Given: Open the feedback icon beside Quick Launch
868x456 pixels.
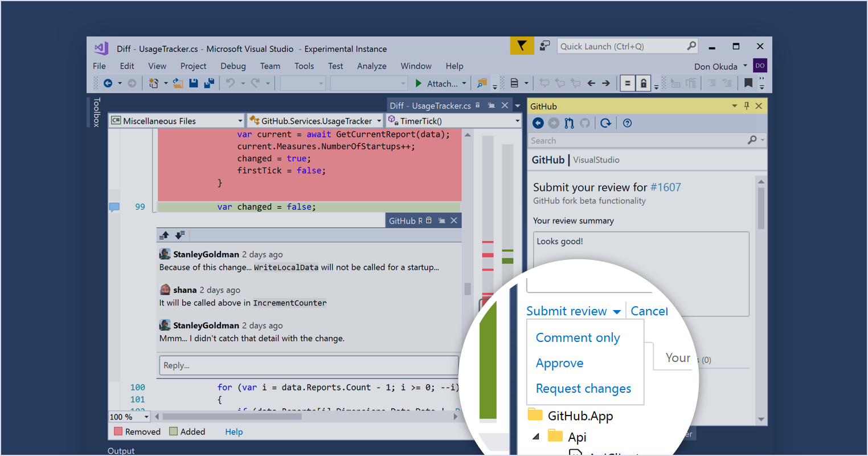Looking at the screenshot, I should [545, 46].
